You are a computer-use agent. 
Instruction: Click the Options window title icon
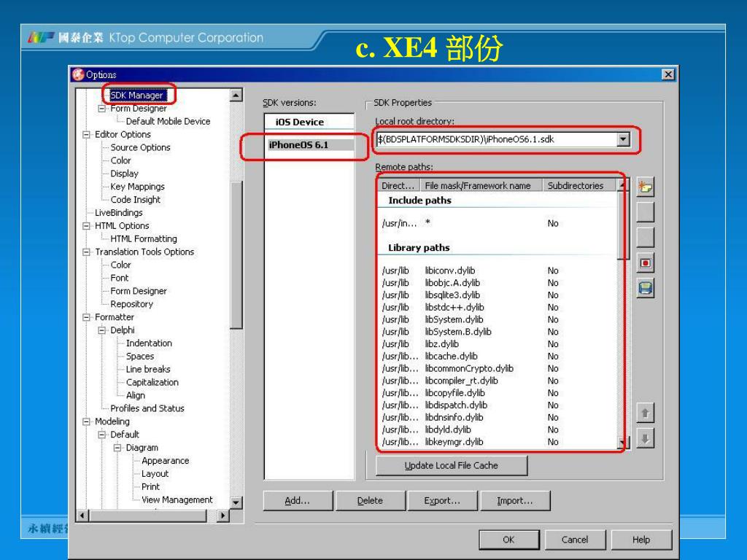point(77,74)
